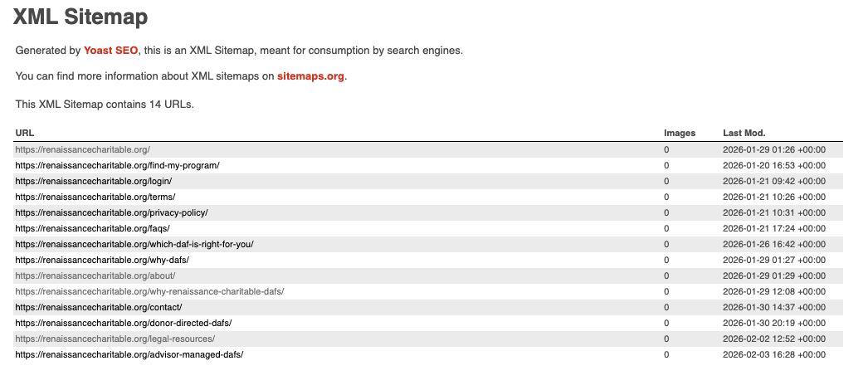This screenshot has height=385, width=868.
Task: Open the Yoast SEO link
Action: click(111, 51)
